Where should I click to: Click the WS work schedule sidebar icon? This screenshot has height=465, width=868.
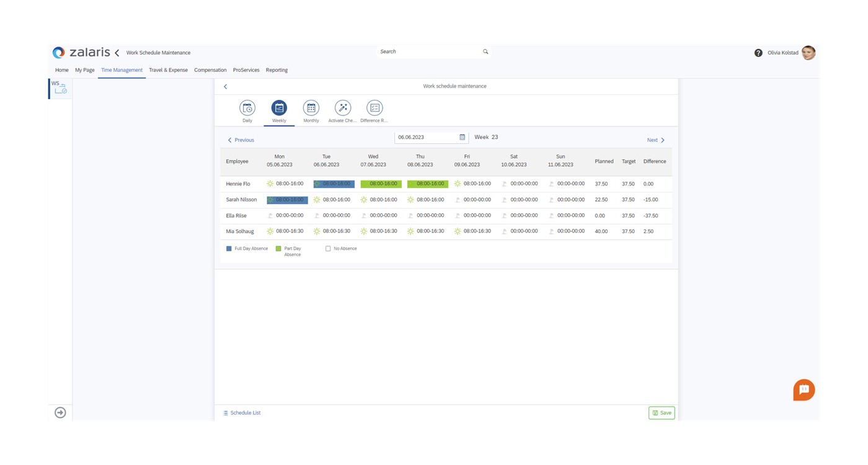pyautogui.click(x=60, y=88)
